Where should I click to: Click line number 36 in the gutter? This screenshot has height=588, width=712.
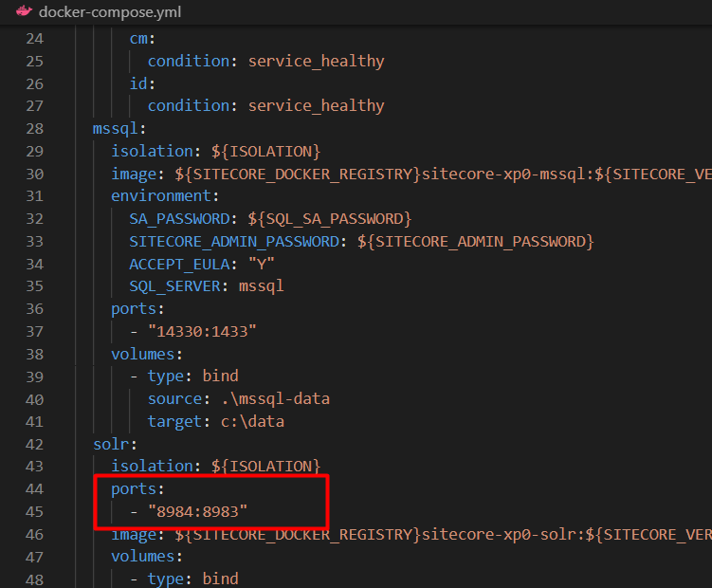[34, 308]
